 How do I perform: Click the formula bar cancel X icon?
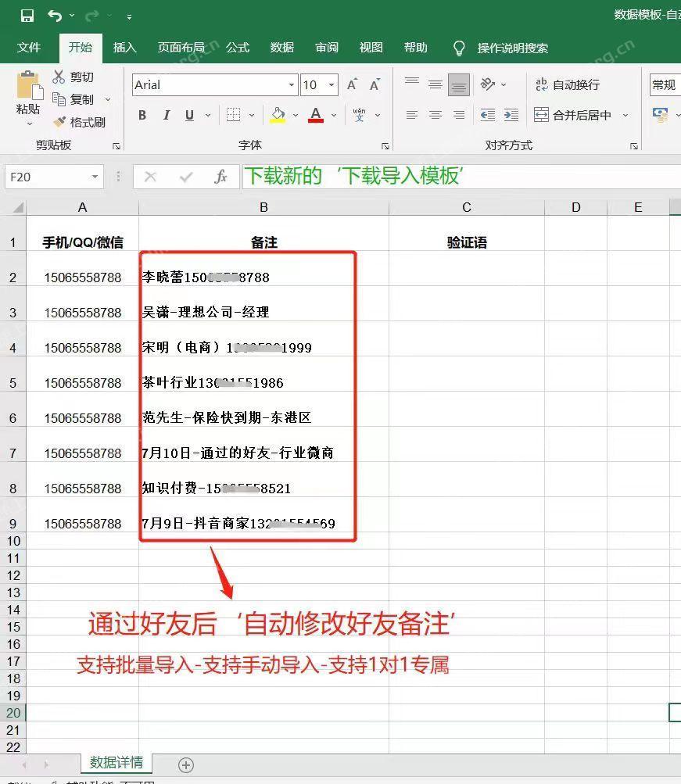(x=150, y=177)
